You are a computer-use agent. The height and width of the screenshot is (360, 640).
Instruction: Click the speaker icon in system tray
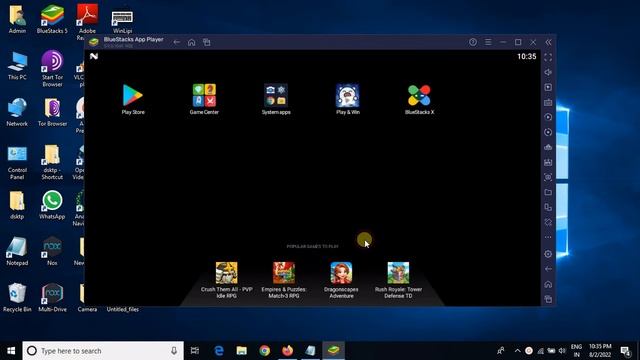[562, 351]
